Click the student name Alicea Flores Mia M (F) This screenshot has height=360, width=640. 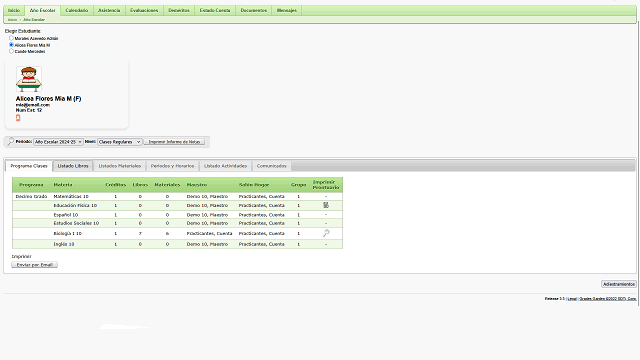pos(49,99)
